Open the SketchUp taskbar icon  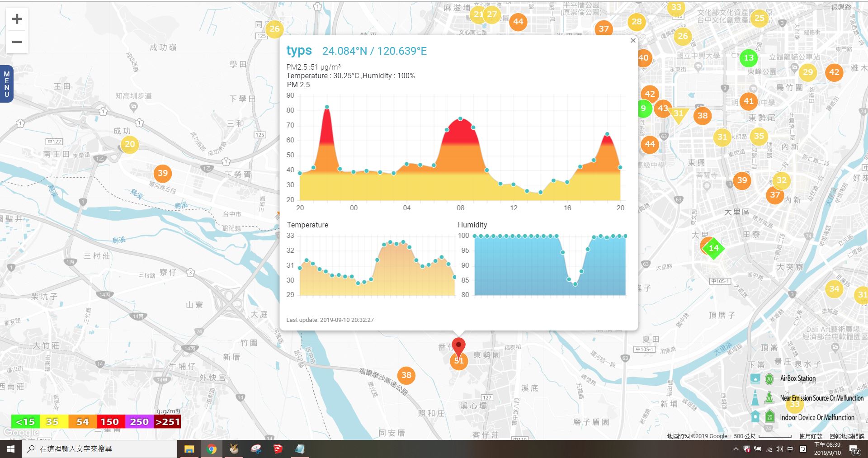pos(278,449)
